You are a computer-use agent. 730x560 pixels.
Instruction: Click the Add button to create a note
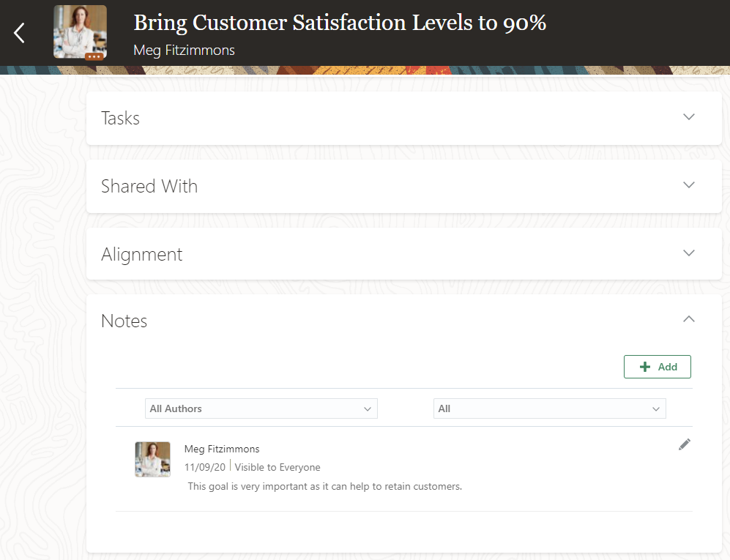[657, 366]
